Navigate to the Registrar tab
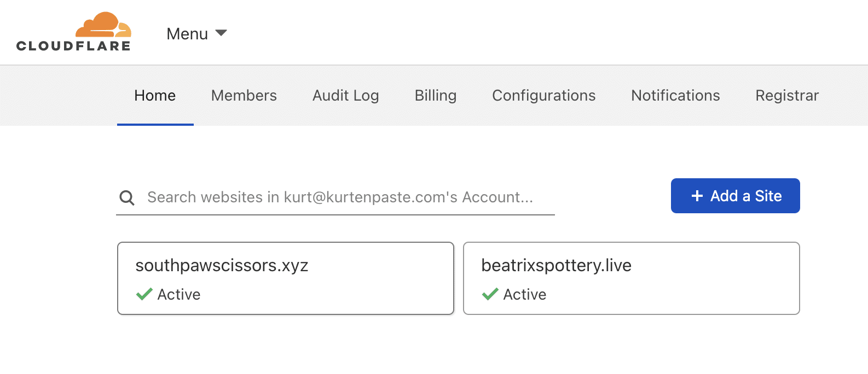Image resolution: width=868 pixels, height=374 pixels. [x=786, y=96]
